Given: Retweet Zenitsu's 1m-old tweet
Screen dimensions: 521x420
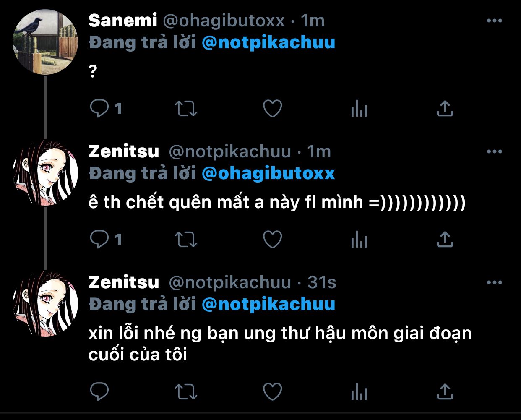Looking at the screenshot, I should point(185,240).
